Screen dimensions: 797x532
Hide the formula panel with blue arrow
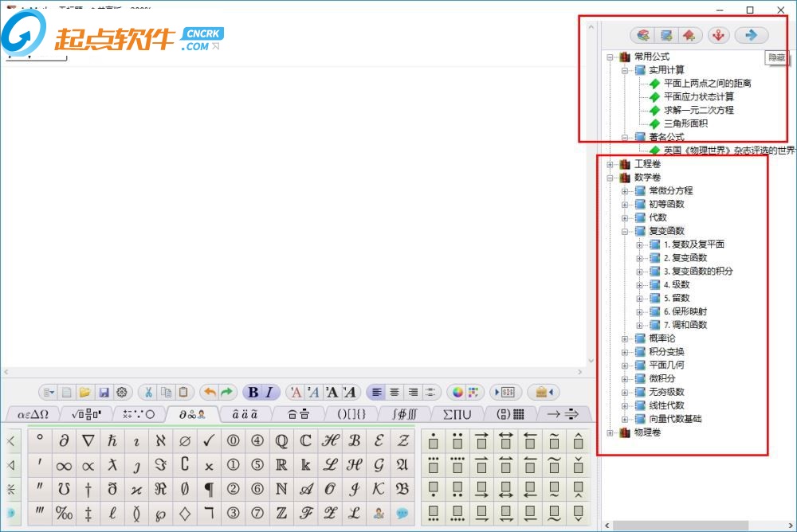tap(751, 35)
